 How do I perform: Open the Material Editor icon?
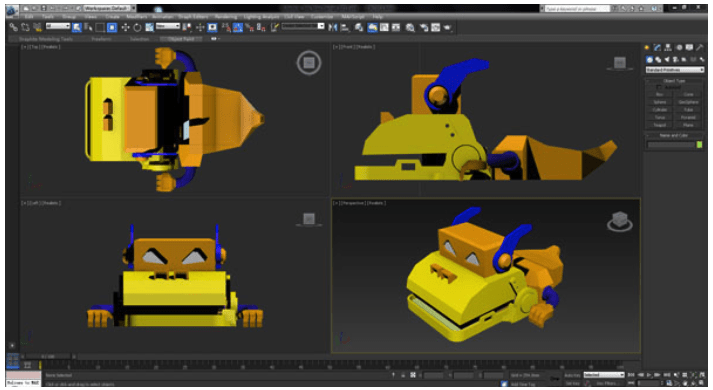410,28
